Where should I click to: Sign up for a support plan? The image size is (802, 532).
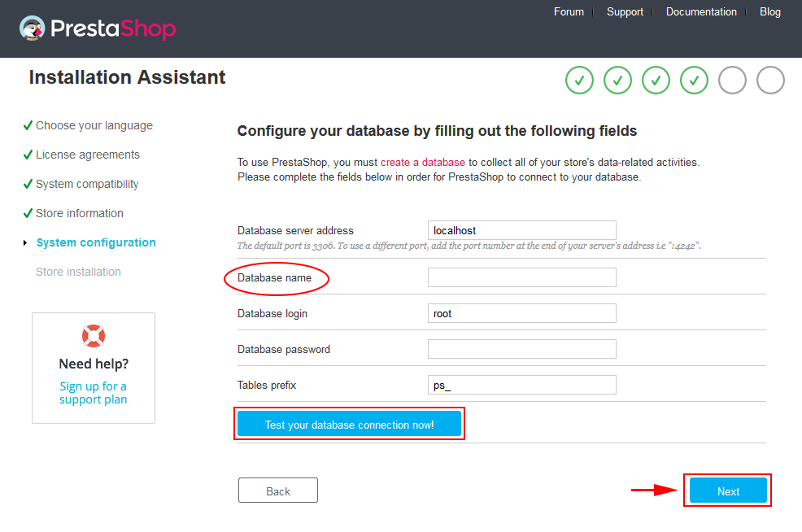pos(93,393)
